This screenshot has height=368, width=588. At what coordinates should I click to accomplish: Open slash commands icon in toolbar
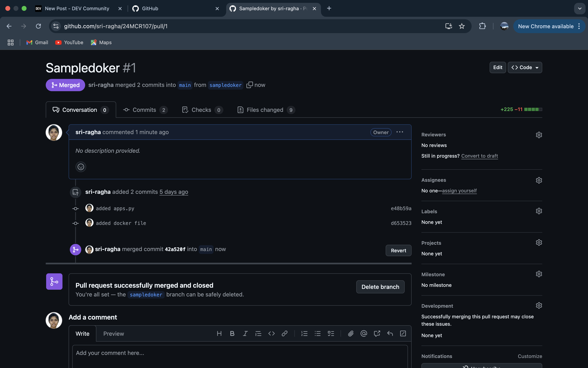click(x=403, y=333)
